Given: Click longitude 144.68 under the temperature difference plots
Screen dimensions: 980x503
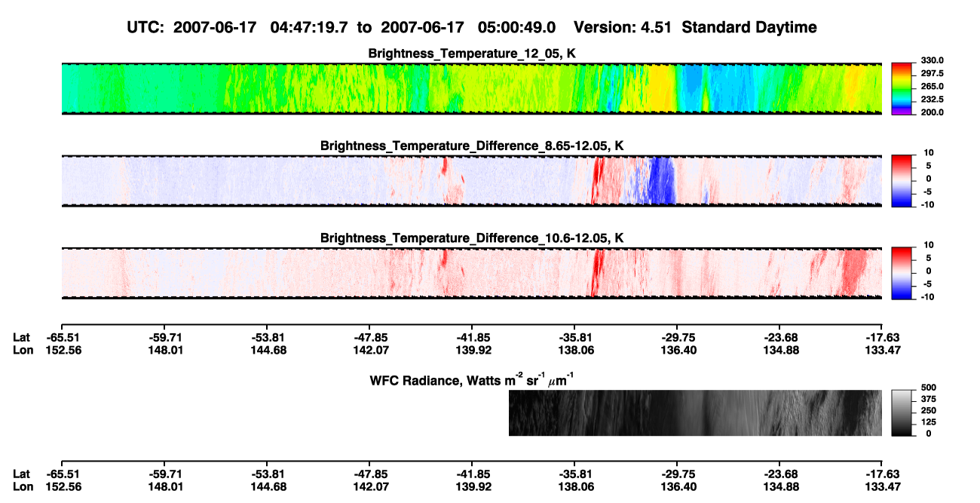Looking at the screenshot, I should [x=267, y=350].
